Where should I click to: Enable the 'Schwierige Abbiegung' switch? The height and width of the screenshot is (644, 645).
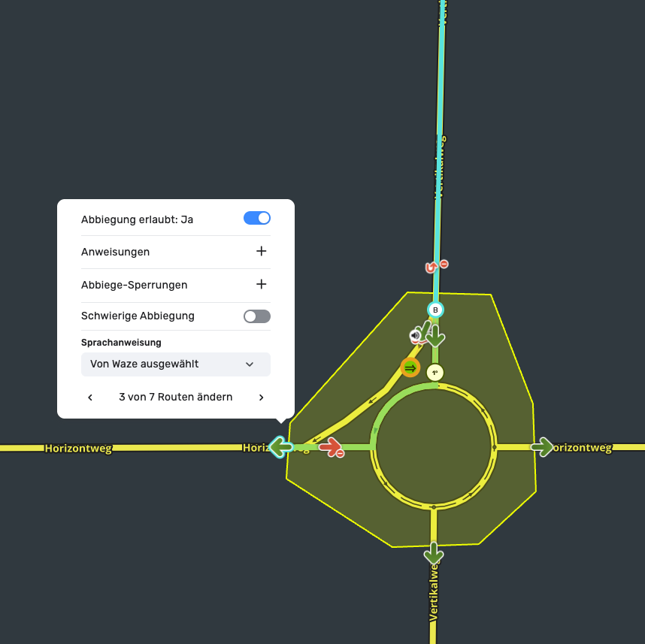[256, 316]
